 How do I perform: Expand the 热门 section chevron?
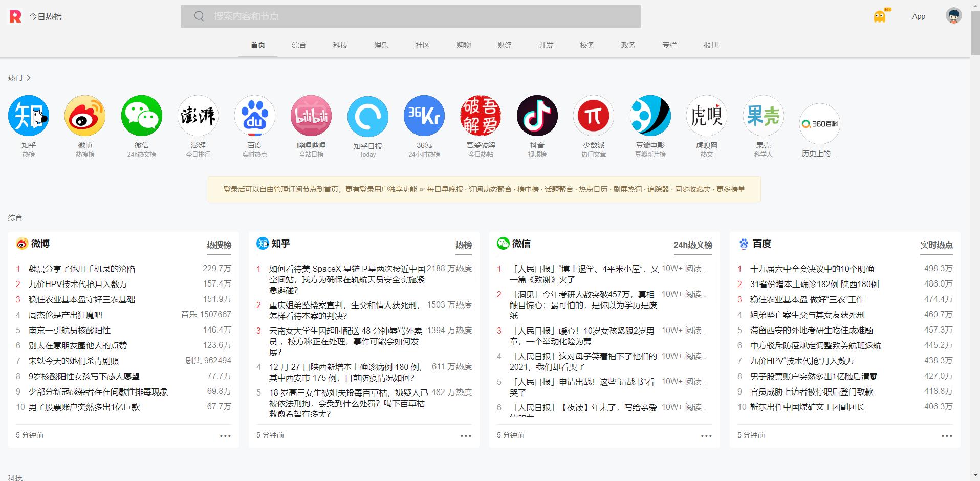pyautogui.click(x=29, y=78)
